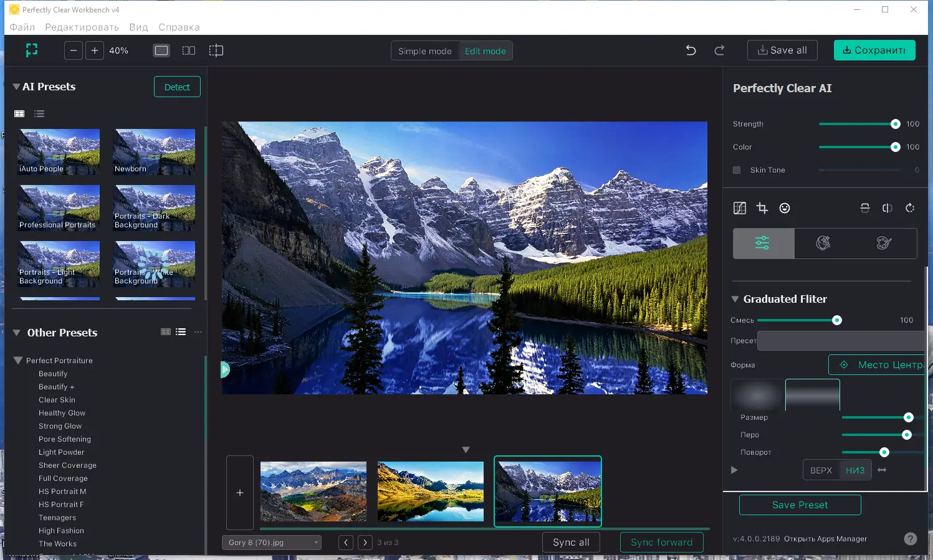
Task: Open the palette brush tools tab
Action: coord(884,243)
